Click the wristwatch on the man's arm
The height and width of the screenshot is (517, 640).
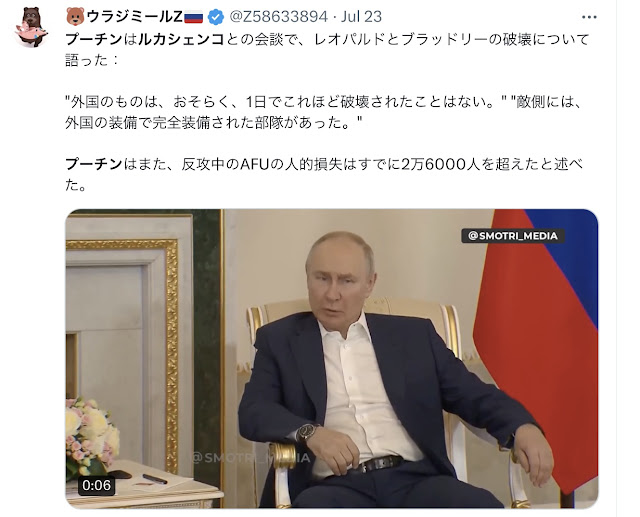tap(307, 433)
